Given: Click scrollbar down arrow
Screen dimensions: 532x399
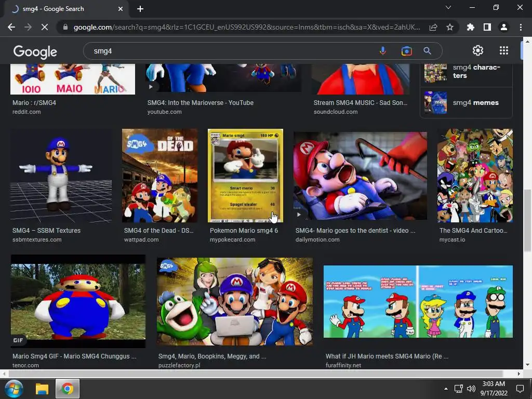Looking at the screenshot, I should point(527,365).
